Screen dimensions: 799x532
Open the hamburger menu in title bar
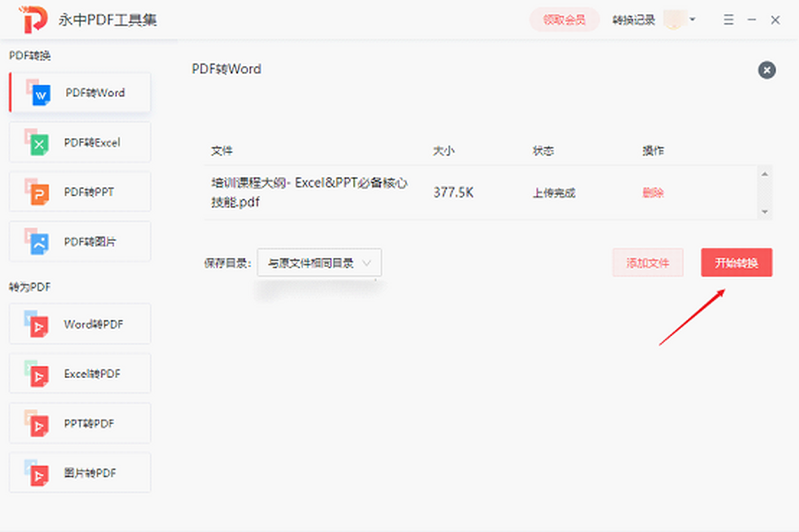point(729,20)
